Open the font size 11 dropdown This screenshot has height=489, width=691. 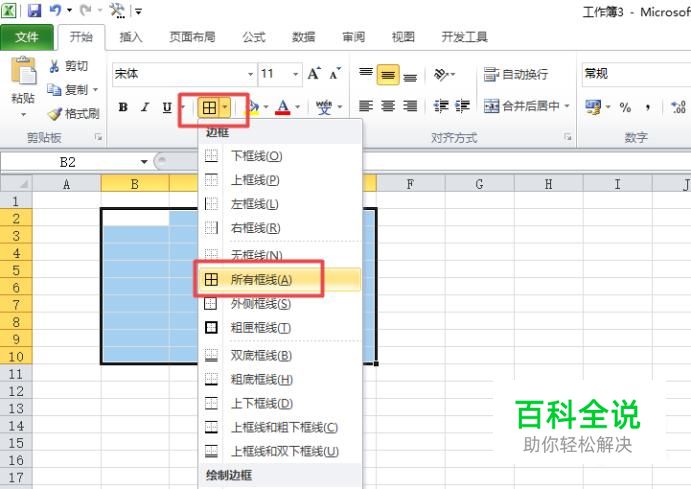[295, 74]
